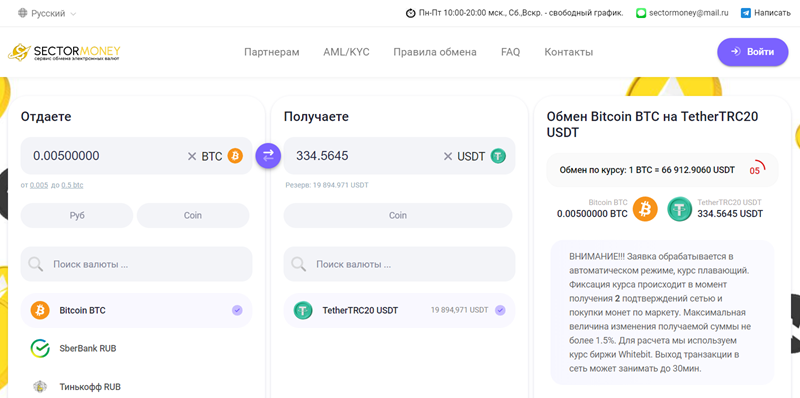Select Тинькофф RUB currency
Image resolution: width=800 pixels, height=398 pixels.
click(x=136, y=387)
